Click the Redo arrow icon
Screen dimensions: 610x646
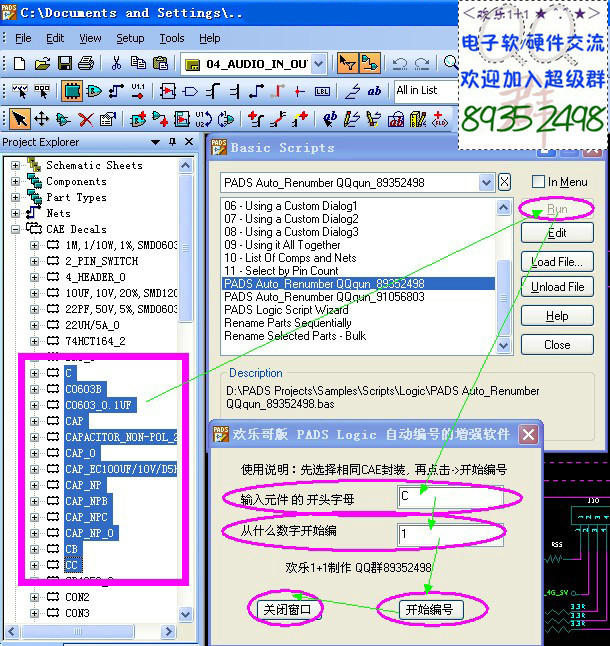click(x=421, y=64)
